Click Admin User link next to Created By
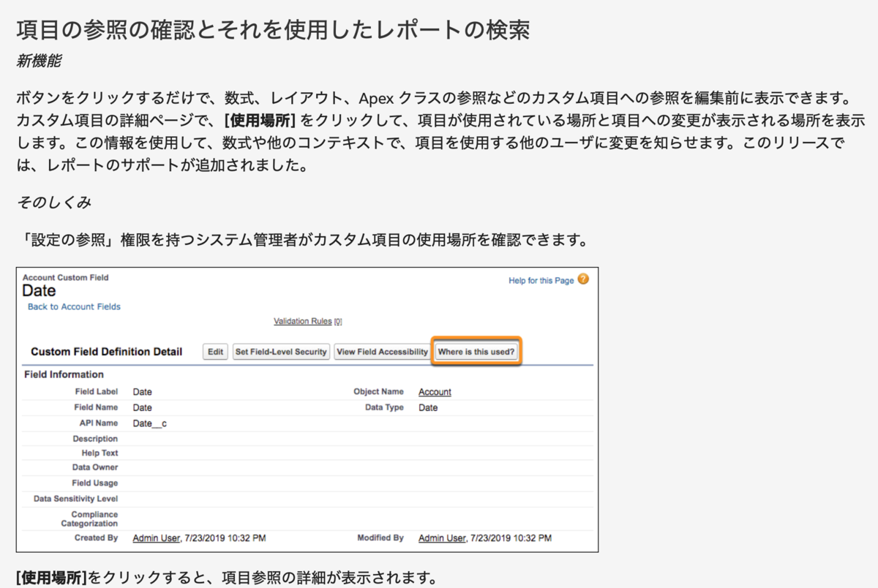The width and height of the screenshot is (878, 588). tap(150, 538)
